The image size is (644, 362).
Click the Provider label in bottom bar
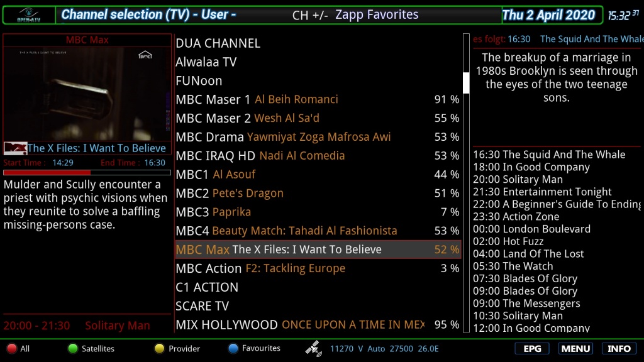[184, 348]
